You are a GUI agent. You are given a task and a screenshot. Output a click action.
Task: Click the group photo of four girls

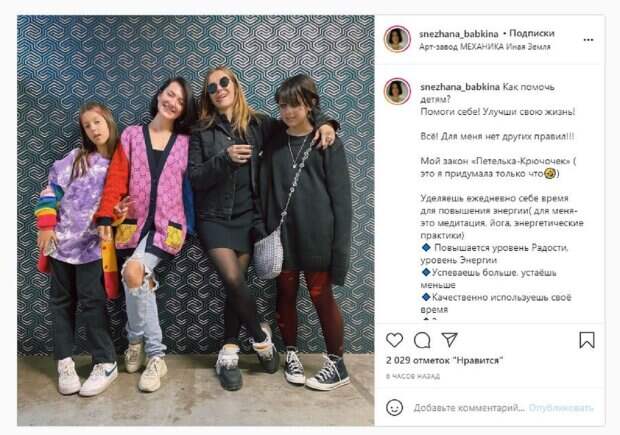point(195,220)
